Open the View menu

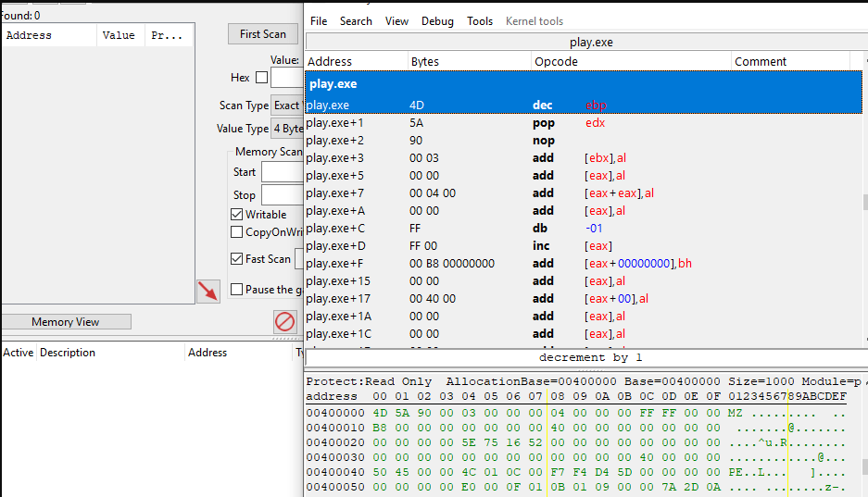[x=396, y=21]
